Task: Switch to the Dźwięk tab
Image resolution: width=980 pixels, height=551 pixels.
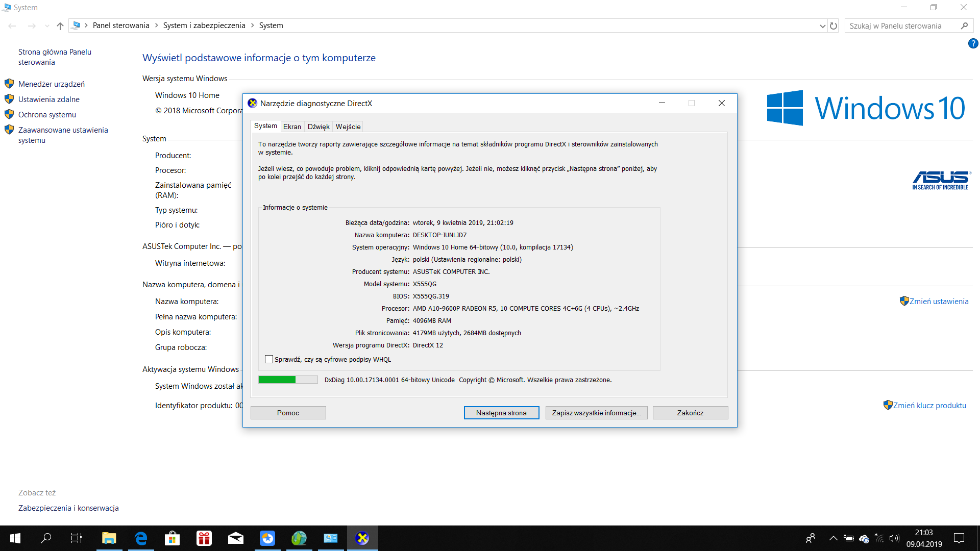Action: pyautogui.click(x=318, y=127)
